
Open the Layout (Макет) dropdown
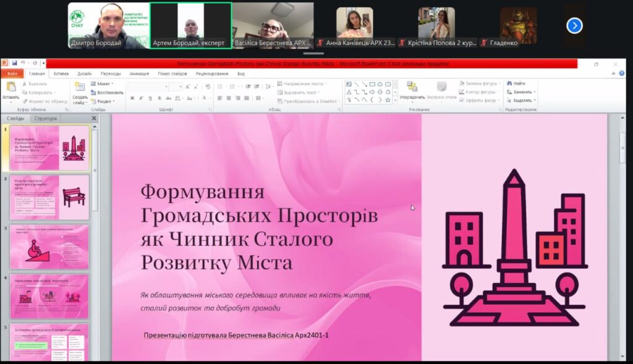103,83
